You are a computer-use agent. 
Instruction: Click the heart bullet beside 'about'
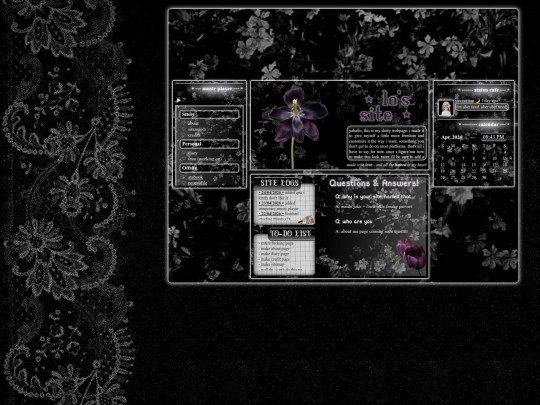[184, 123]
